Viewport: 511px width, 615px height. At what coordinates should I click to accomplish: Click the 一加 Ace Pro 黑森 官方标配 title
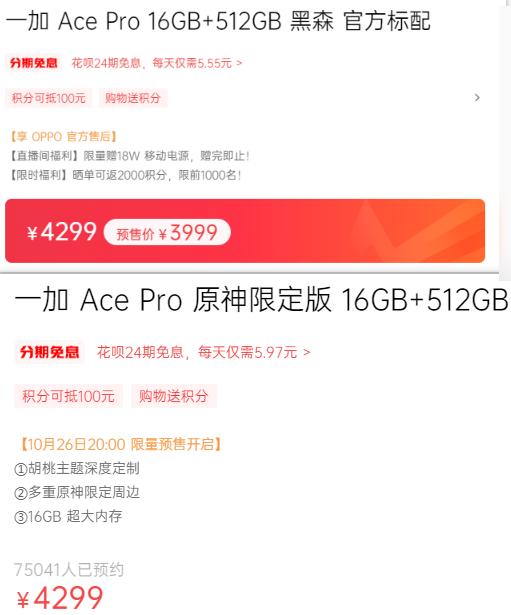coord(218,21)
